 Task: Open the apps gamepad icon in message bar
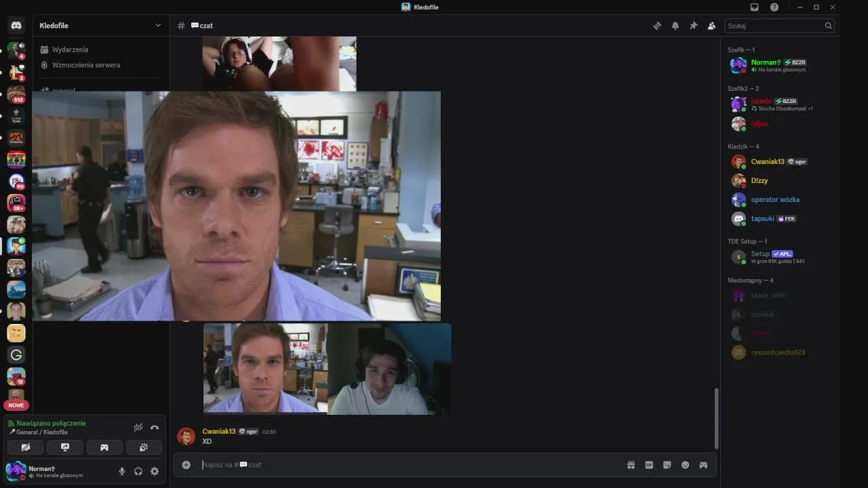point(704,465)
